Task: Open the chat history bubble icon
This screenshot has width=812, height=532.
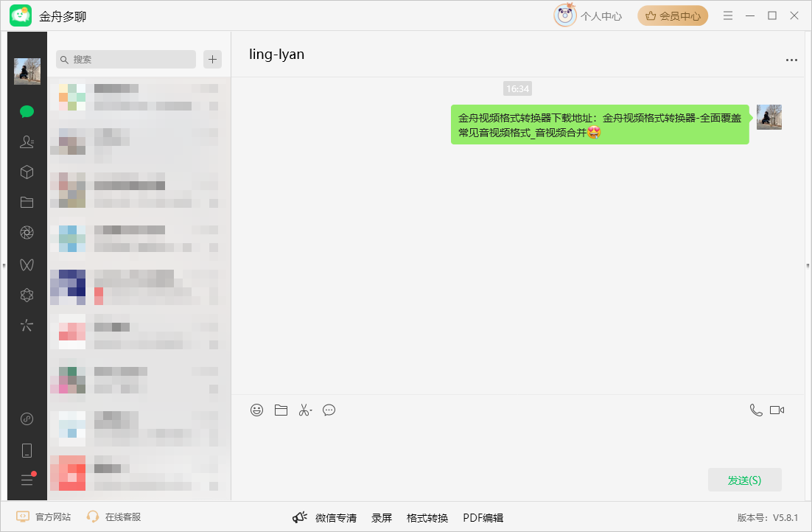Action: (329, 410)
